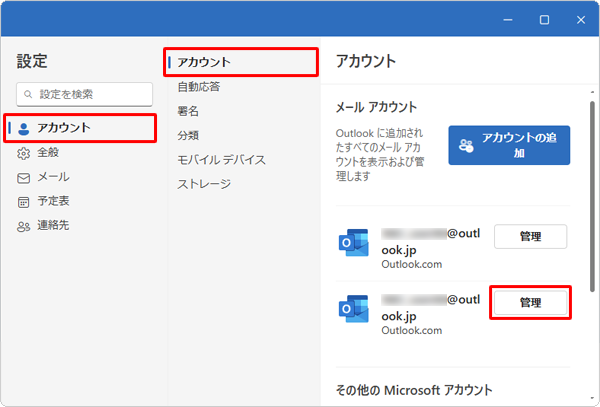600x407 pixels.
Task: Open 自動応答 submenu item
Action: (199, 87)
